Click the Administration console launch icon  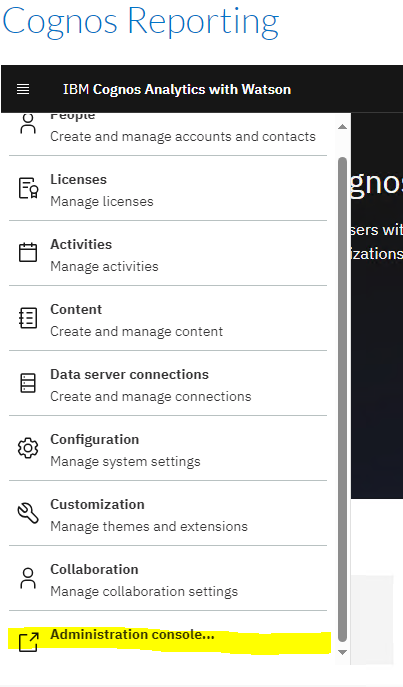click(x=29, y=642)
